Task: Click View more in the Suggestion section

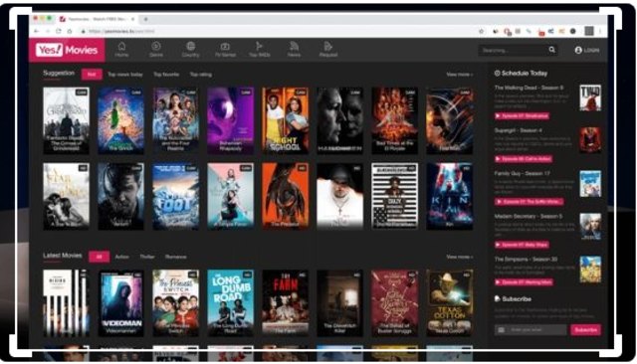Action: (460, 75)
